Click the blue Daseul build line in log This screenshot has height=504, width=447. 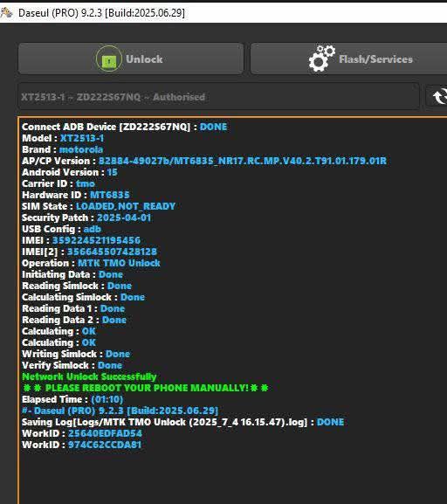tap(120, 411)
